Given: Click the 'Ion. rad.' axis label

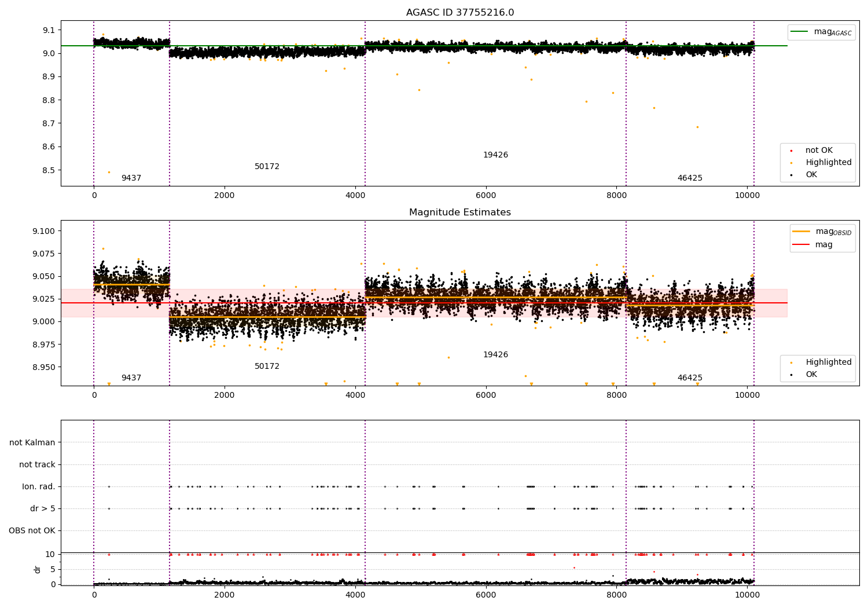Looking at the screenshot, I should pyautogui.click(x=39, y=487).
